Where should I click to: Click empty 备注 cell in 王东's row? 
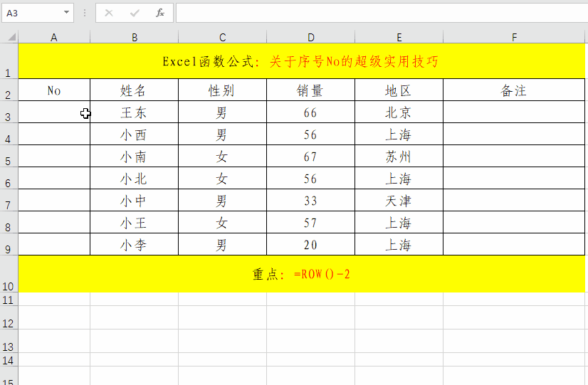[514, 112]
